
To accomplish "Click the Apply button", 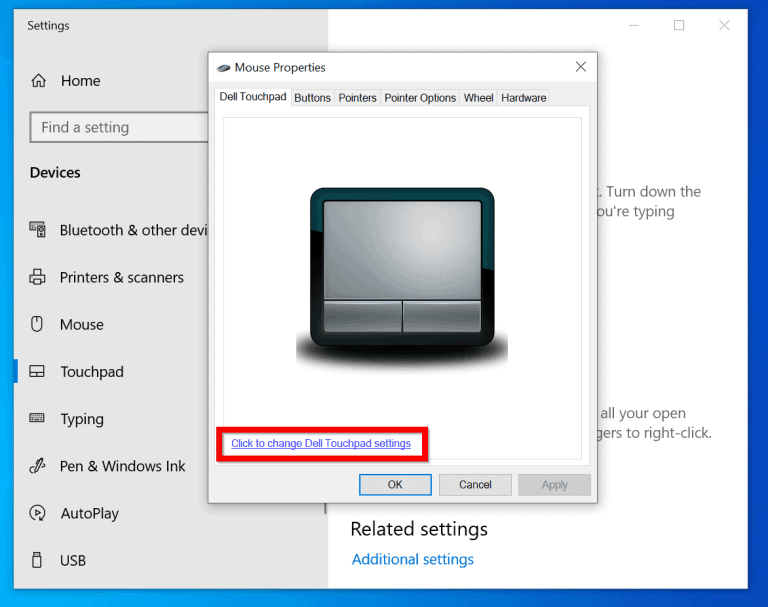I will (554, 485).
